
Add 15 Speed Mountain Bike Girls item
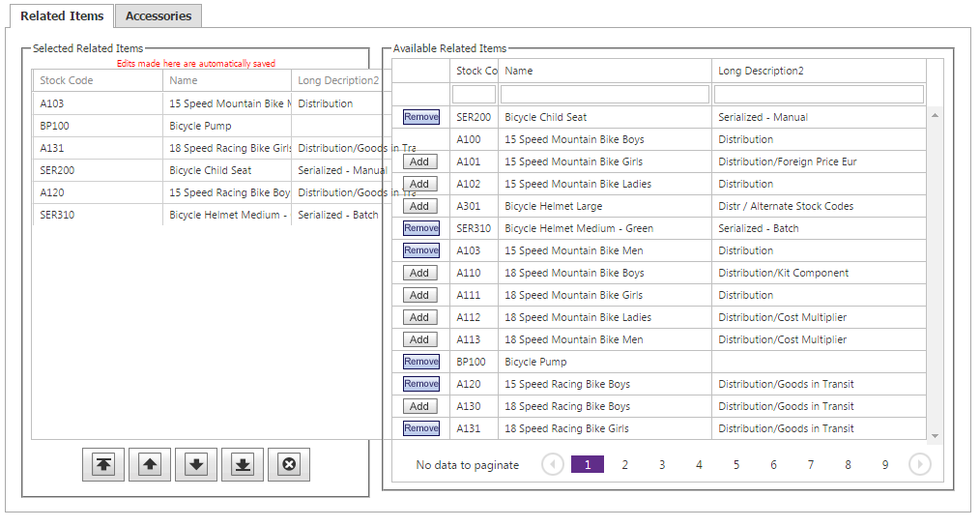419,161
